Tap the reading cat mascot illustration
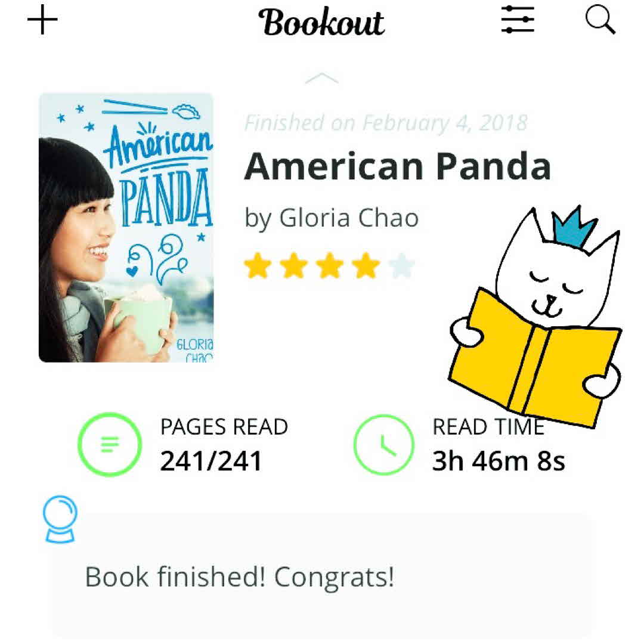Viewport: 644px width, 644px height. click(537, 322)
